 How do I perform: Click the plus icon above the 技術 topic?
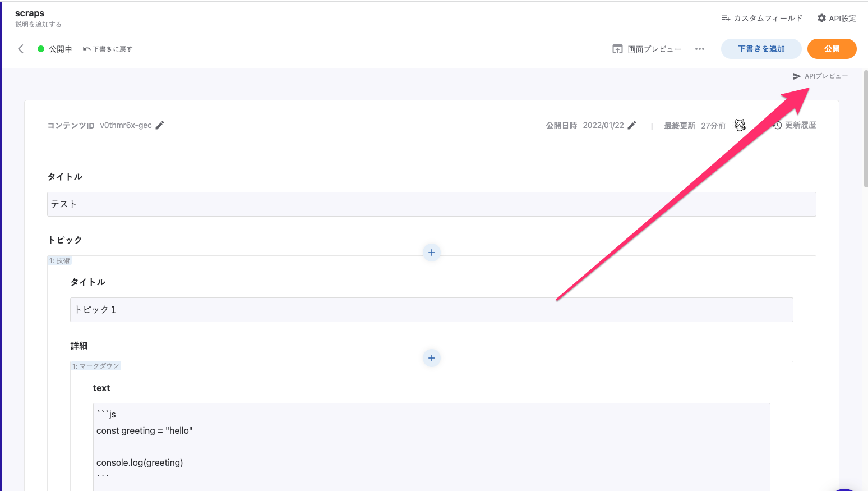coord(431,253)
